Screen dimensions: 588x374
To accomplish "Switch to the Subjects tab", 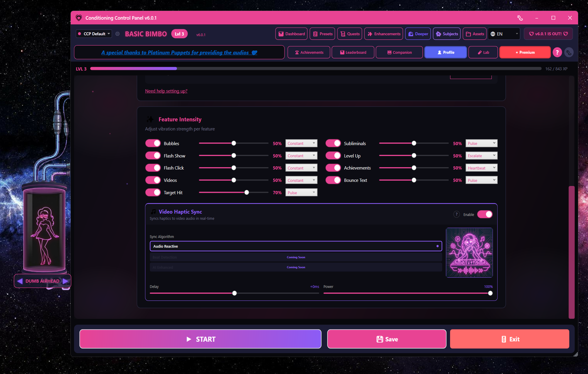I will click(x=447, y=34).
